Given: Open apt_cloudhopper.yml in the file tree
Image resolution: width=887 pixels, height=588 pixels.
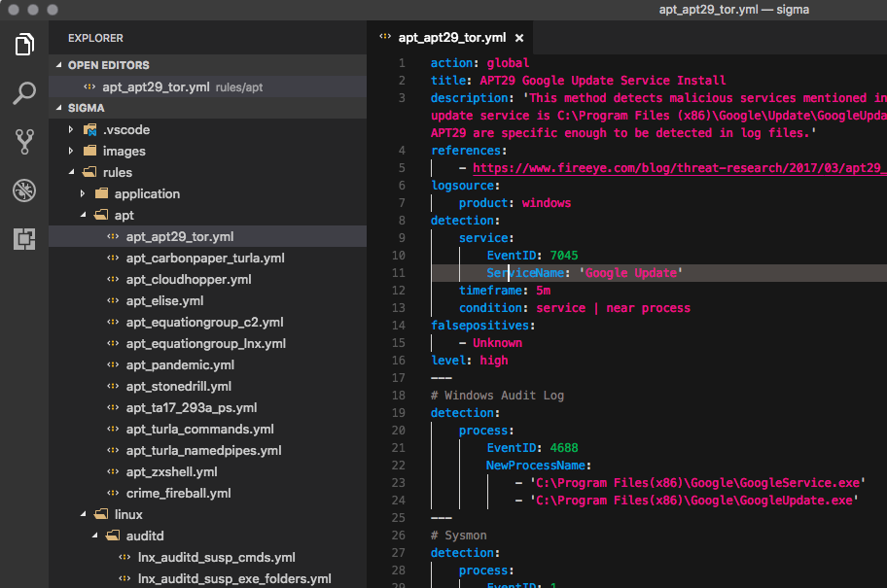Looking at the screenshot, I should point(189,279).
